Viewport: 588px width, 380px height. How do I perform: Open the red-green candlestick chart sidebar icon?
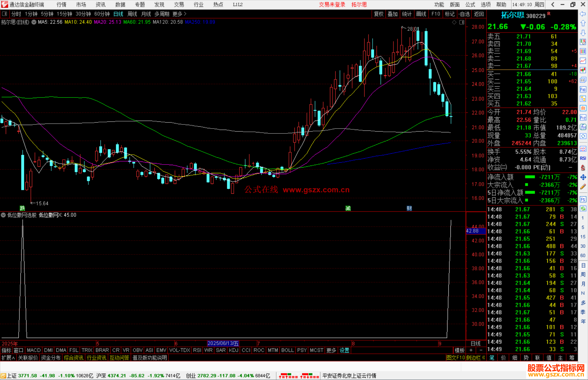tap(583, 70)
